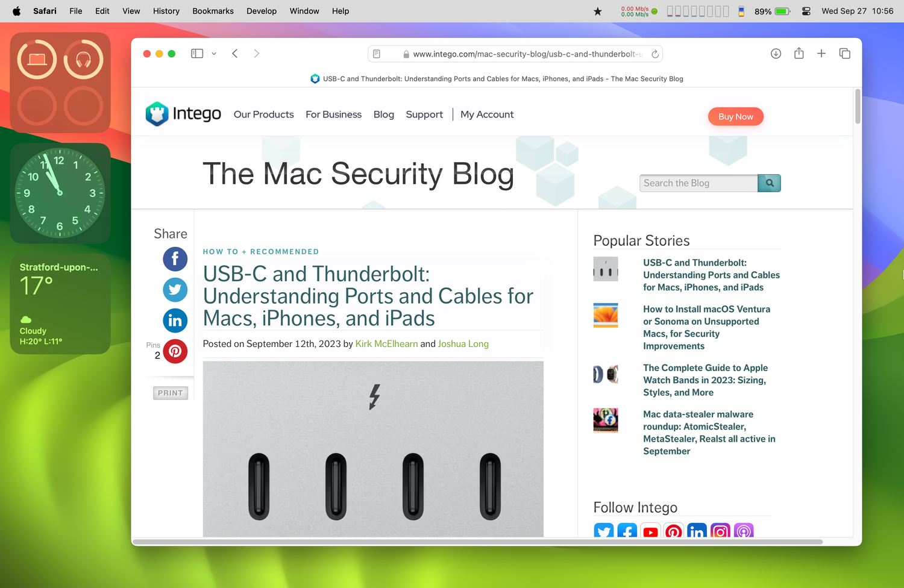Screen dimensions: 904x588
Task: Toggle Reader view icon in address bar
Action: (x=377, y=54)
